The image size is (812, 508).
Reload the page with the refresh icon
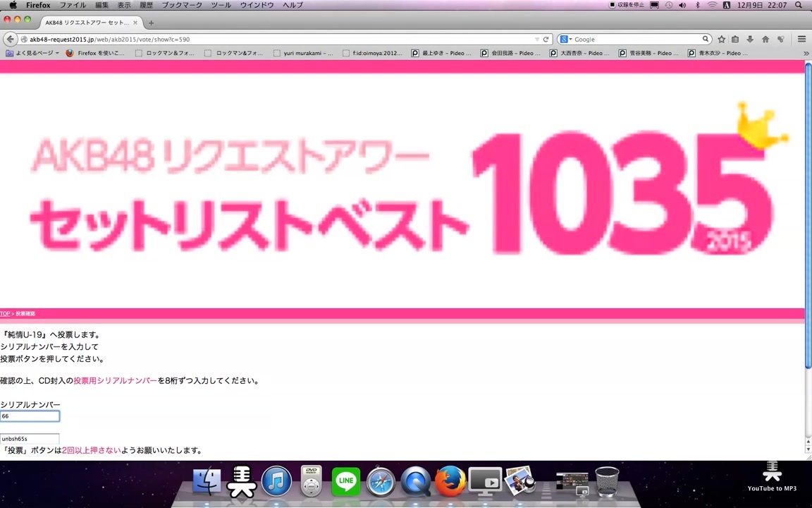click(x=546, y=40)
